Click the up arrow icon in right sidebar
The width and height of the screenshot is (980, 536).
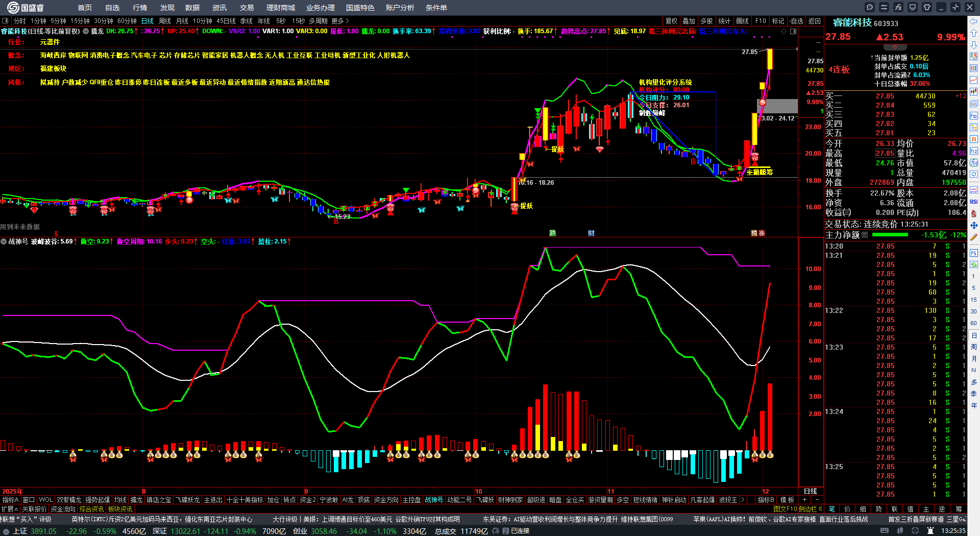click(974, 33)
